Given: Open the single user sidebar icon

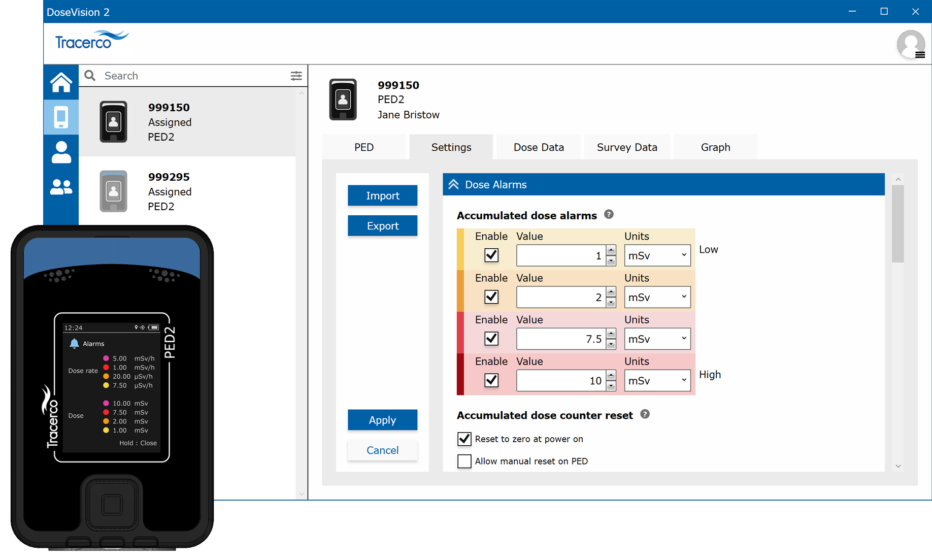Looking at the screenshot, I should (x=61, y=152).
